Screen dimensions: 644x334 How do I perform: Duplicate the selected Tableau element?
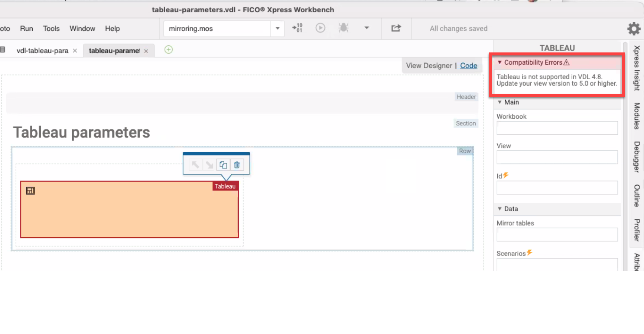point(223,165)
